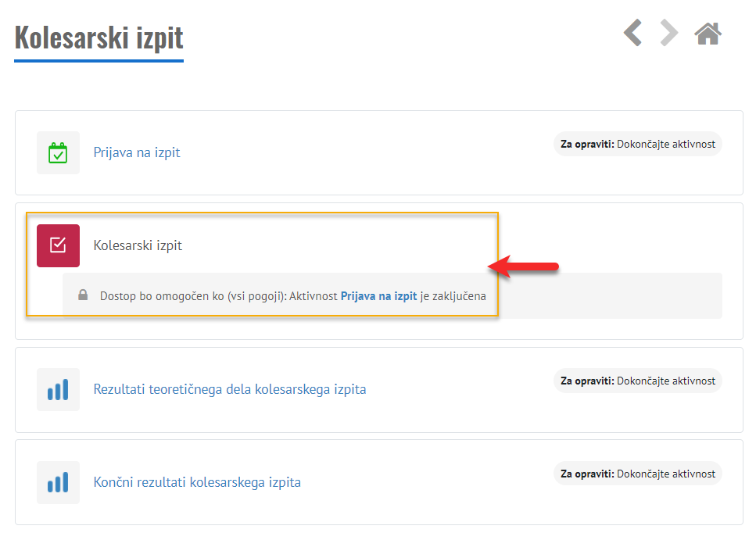Image resolution: width=756 pixels, height=540 pixels.
Task: Click chart icon for Rezultati teoretičnega dela
Action: click(58, 389)
